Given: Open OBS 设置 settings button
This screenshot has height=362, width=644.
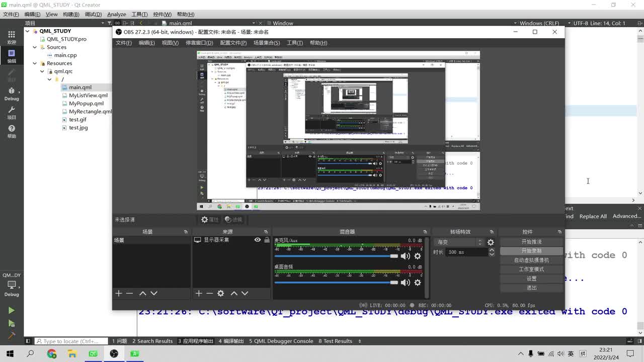Looking at the screenshot, I should tap(531, 279).
